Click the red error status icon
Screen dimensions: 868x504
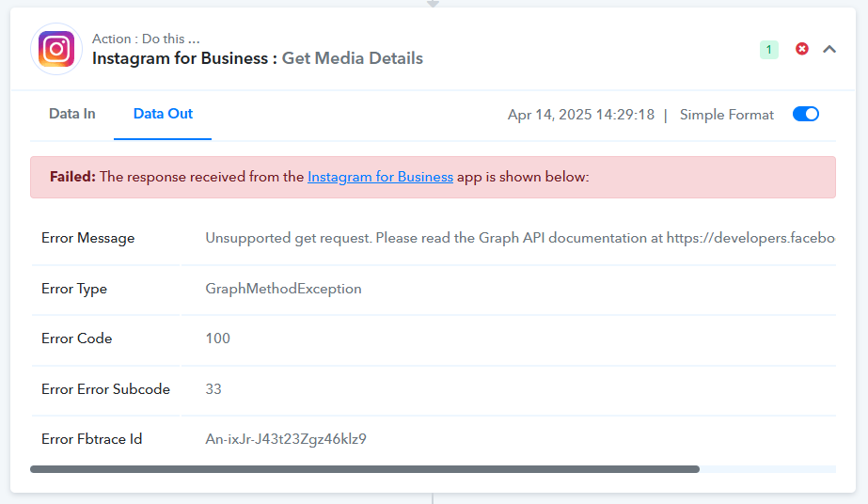(x=801, y=49)
